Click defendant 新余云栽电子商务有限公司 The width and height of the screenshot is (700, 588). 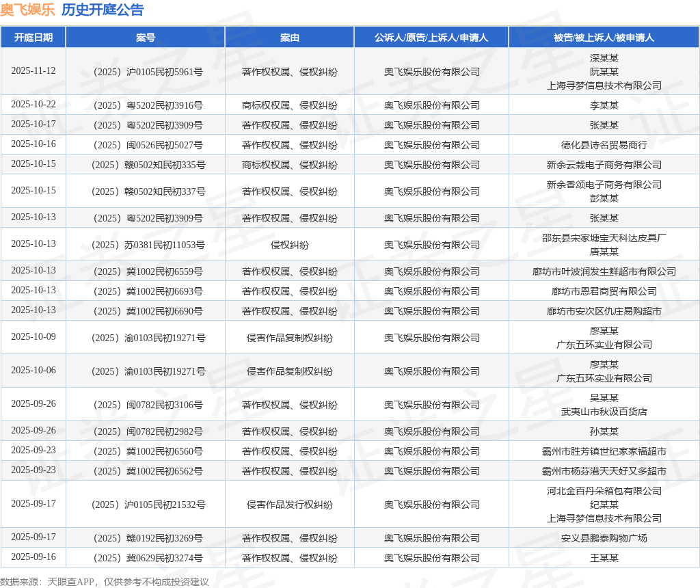coord(604,165)
